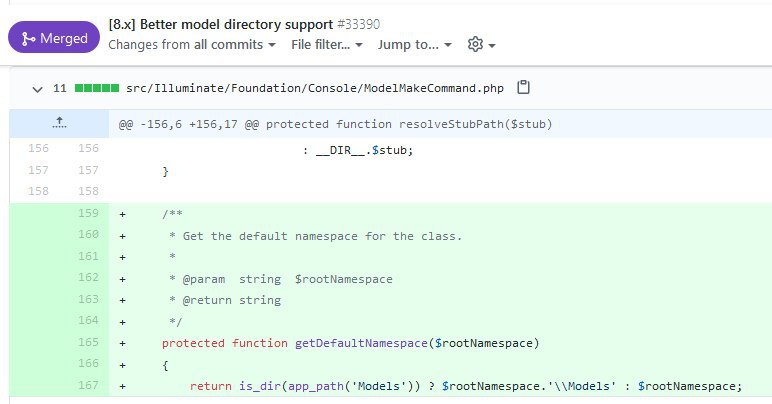Viewport: 772px width, 404px height.
Task: Open the Jump to dropdown
Action: click(415, 45)
